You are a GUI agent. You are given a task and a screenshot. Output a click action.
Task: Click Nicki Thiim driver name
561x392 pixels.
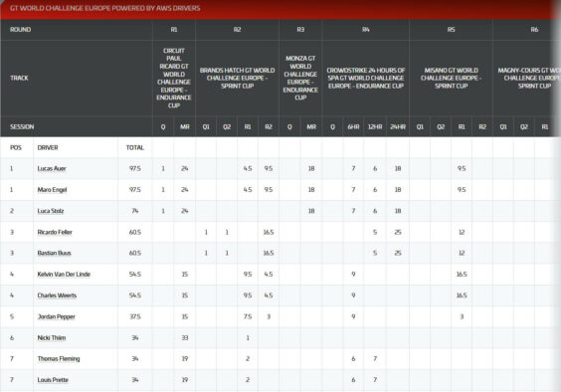pos(52,337)
